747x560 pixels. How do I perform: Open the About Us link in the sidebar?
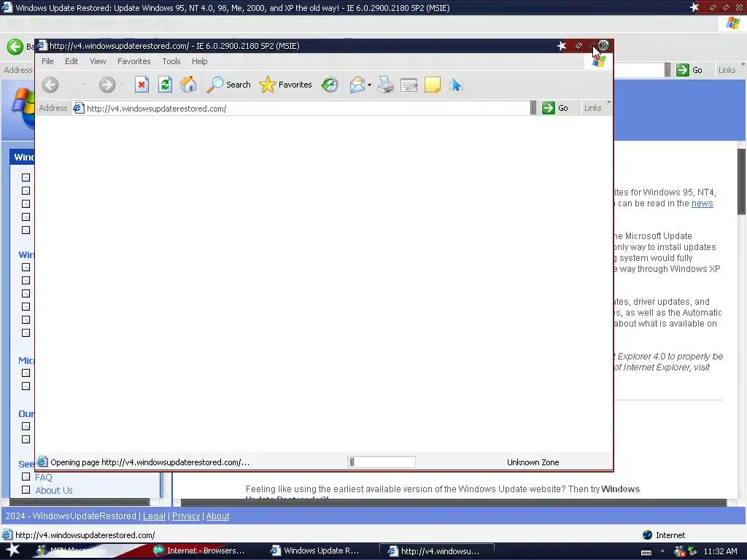(x=54, y=491)
